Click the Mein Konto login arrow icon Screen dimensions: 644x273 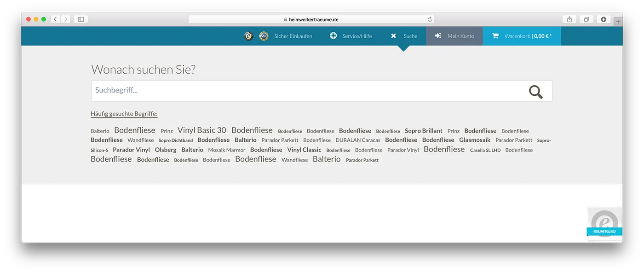(x=438, y=36)
